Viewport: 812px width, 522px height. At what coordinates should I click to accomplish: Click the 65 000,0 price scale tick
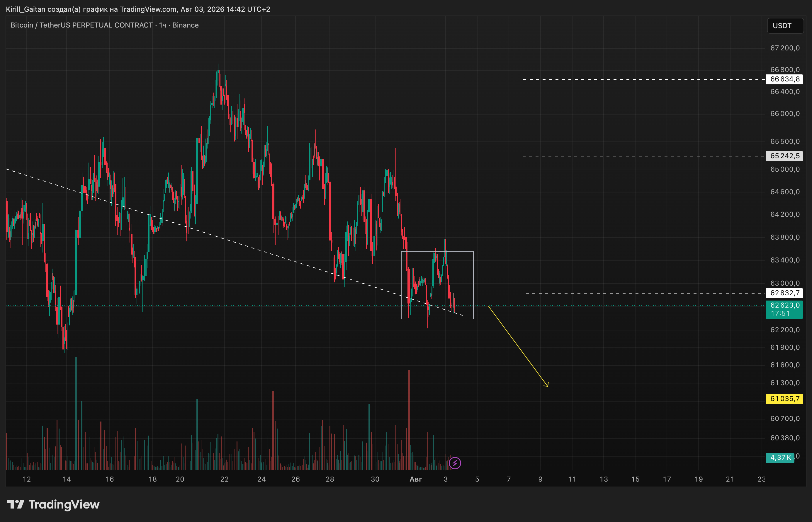[x=785, y=170]
